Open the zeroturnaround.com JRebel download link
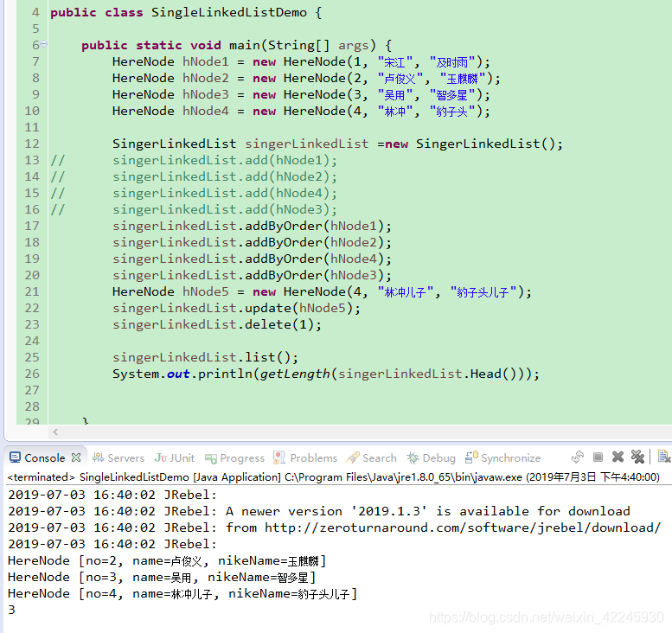Screen dimensions: 672x633 click(x=463, y=527)
